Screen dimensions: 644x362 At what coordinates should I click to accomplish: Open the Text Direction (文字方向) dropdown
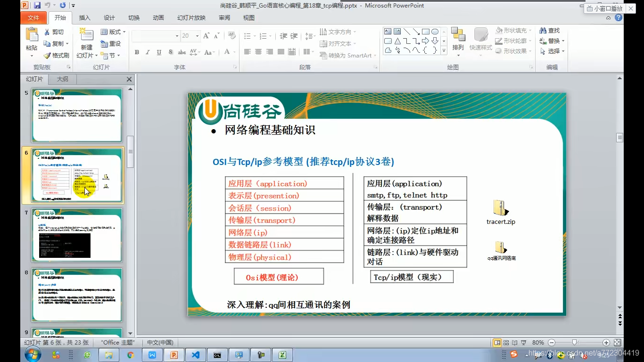point(338,32)
